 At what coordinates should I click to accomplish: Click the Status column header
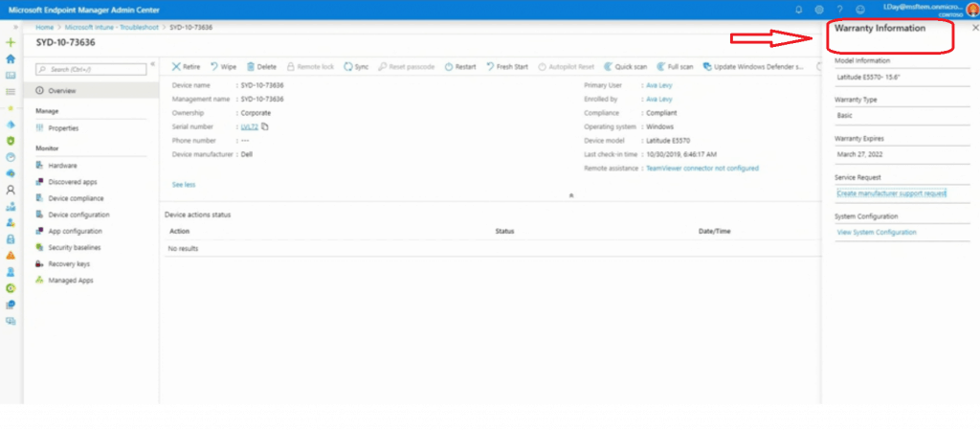[x=504, y=231]
